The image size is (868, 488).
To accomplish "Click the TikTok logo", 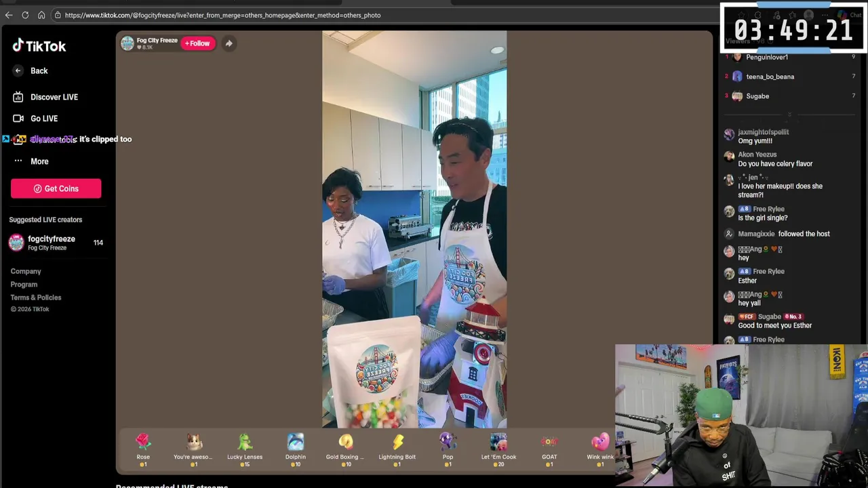I will click(39, 46).
